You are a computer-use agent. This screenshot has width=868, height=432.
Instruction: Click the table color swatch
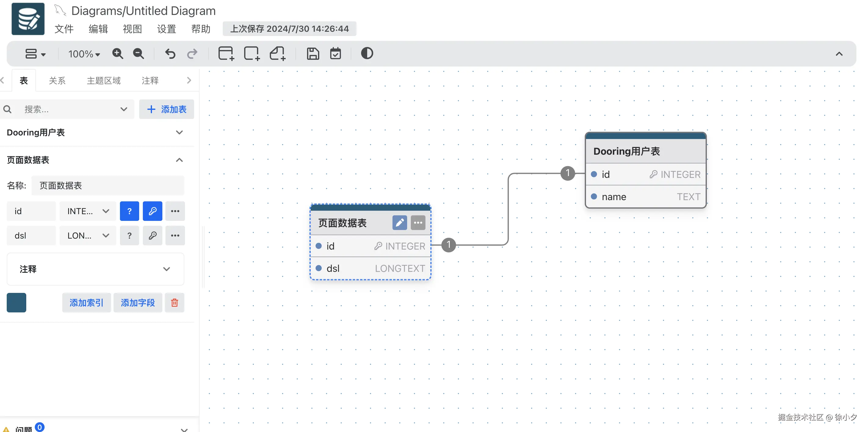click(16, 303)
